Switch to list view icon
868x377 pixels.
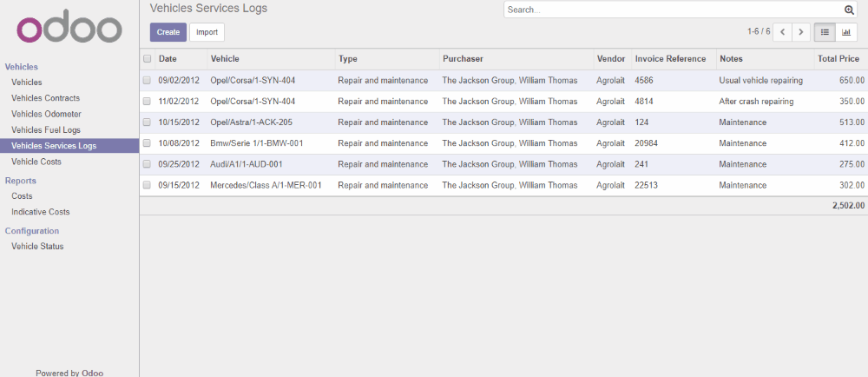pos(825,32)
